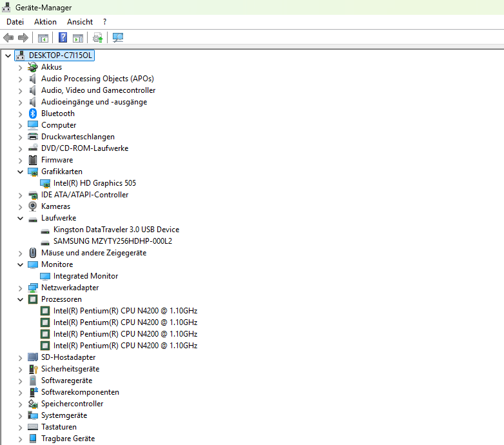The width and height of the screenshot is (504, 445).
Task: Click the Mäuse und andere Zeigegeräte mouse icon
Action: tap(33, 253)
